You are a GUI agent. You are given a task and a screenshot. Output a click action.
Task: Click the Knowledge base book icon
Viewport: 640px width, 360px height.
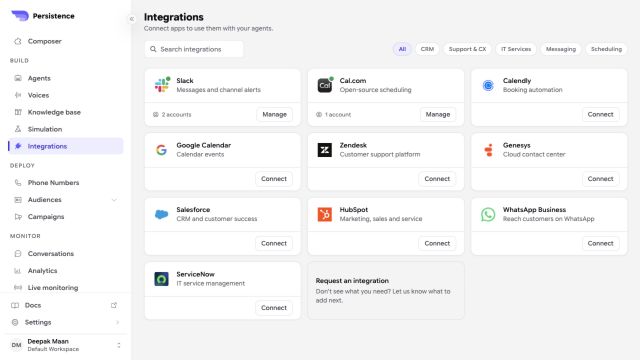click(18, 112)
